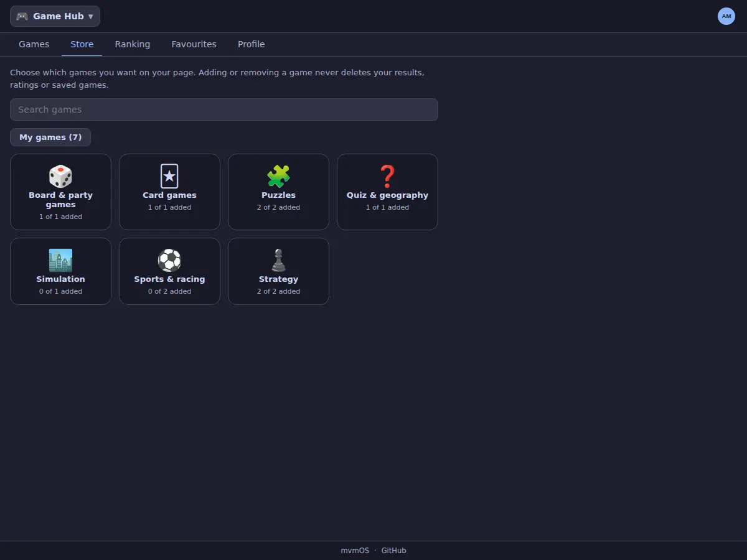Viewport: 747px width, 560px height.
Task: Click "0 of 1 added" under Simulation
Action: [x=60, y=291]
